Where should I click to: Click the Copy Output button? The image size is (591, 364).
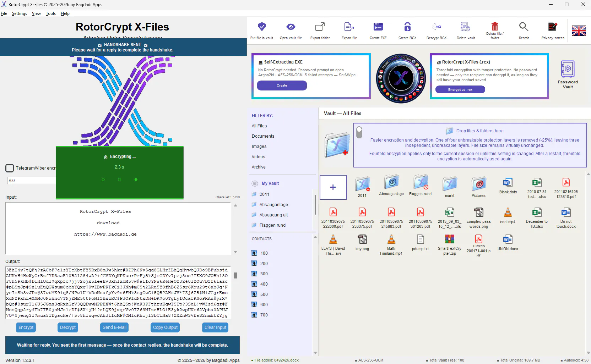pyautogui.click(x=165, y=327)
